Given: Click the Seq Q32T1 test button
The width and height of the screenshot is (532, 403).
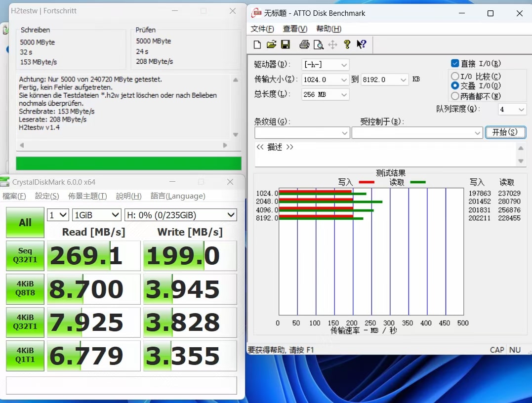Looking at the screenshot, I should [x=25, y=255].
